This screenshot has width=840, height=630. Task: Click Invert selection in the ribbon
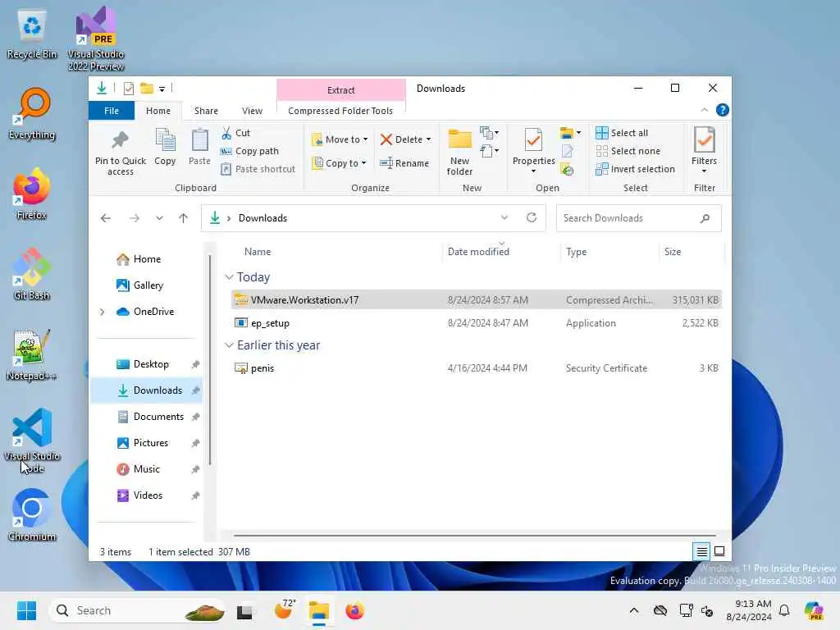point(636,169)
